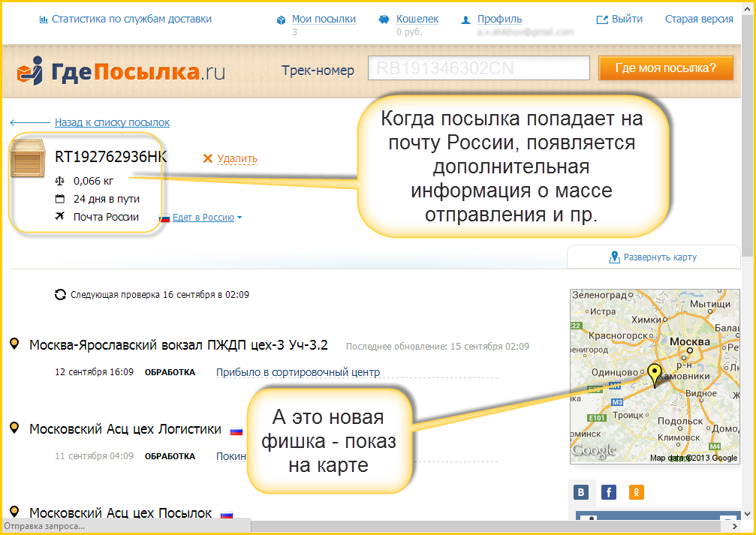Select 'Москва-Ярославский вокзал ПЖДП цех-3' heading
Viewport: 756px width, 535px height.
coord(179,345)
